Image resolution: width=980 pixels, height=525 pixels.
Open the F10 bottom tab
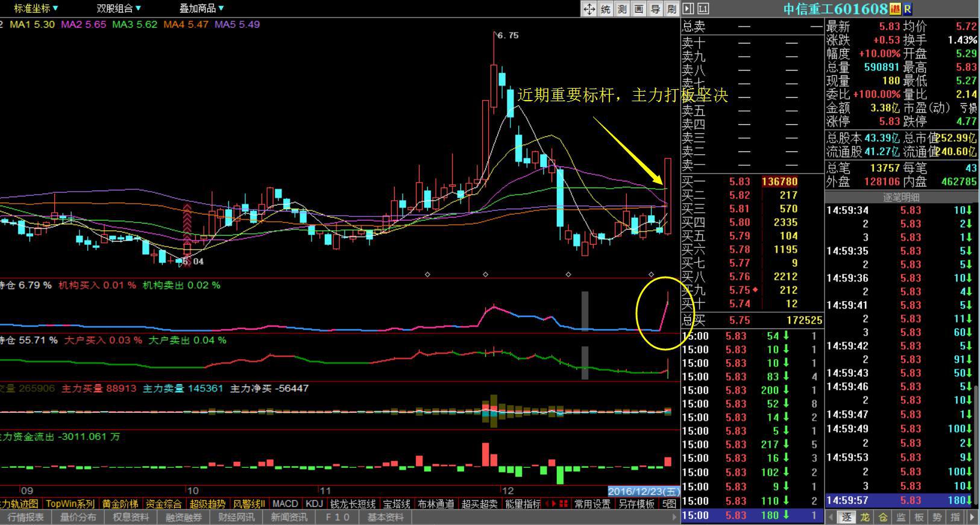coord(338,517)
